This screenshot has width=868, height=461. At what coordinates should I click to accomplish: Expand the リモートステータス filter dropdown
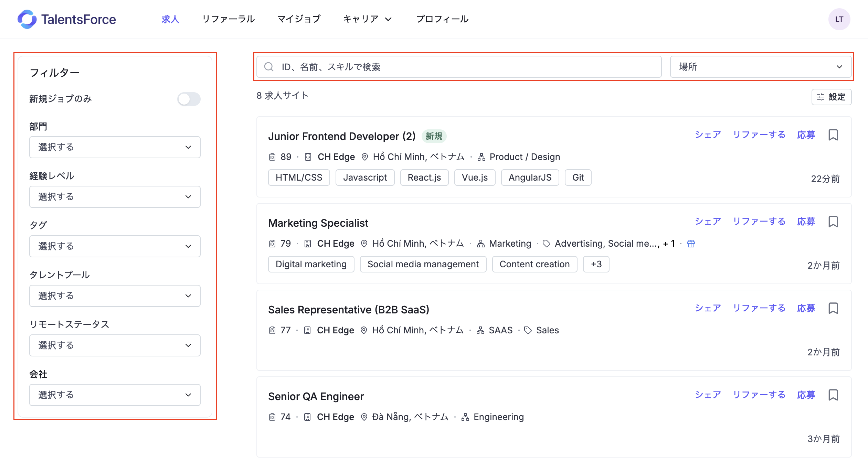(x=115, y=345)
